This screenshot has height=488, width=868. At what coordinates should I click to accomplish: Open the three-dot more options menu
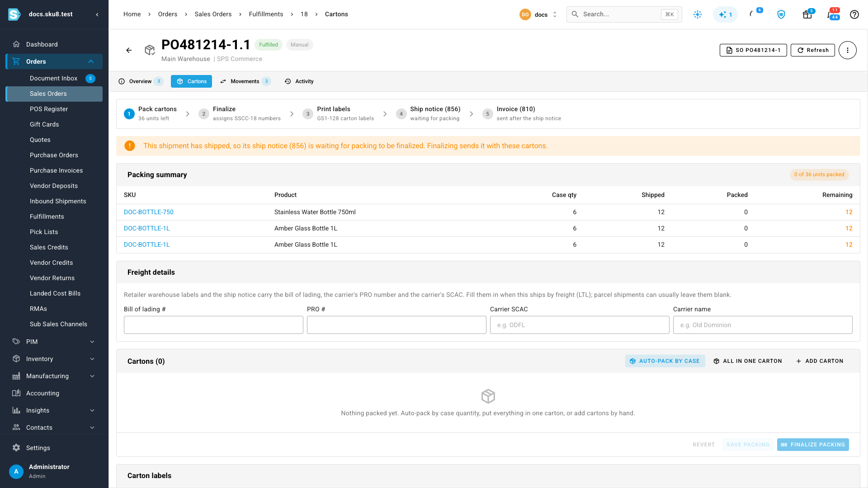pos(847,50)
